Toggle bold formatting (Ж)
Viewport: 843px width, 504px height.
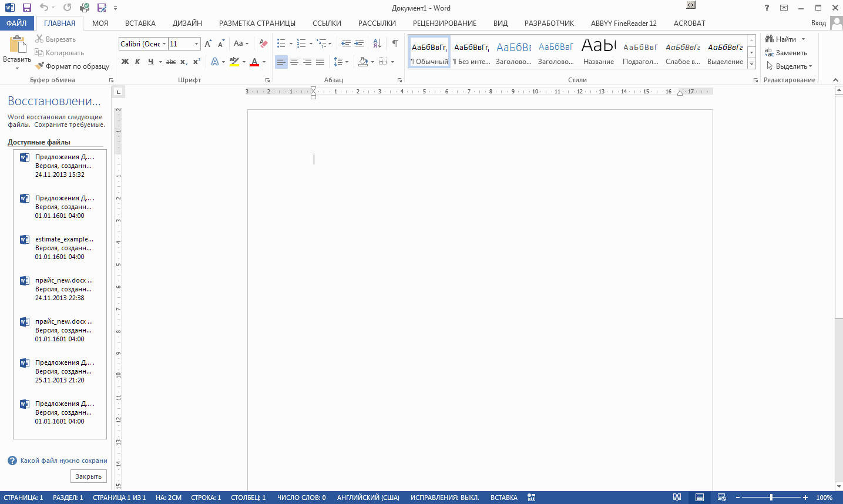click(x=125, y=62)
